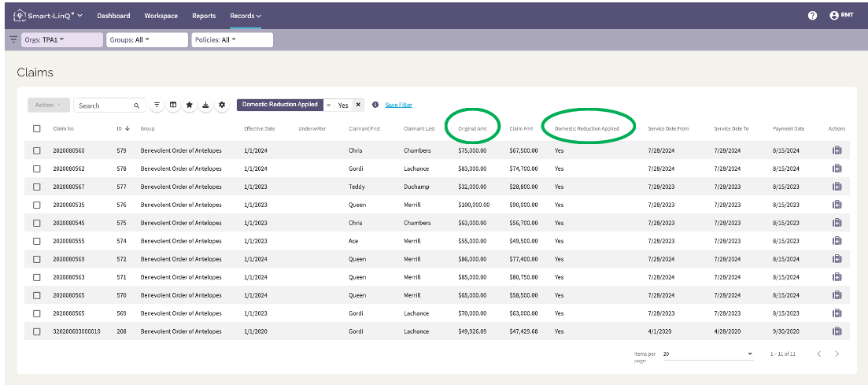Screen dimensions: 868x385
Task: Open the Dashboard tab
Action: 113,16
